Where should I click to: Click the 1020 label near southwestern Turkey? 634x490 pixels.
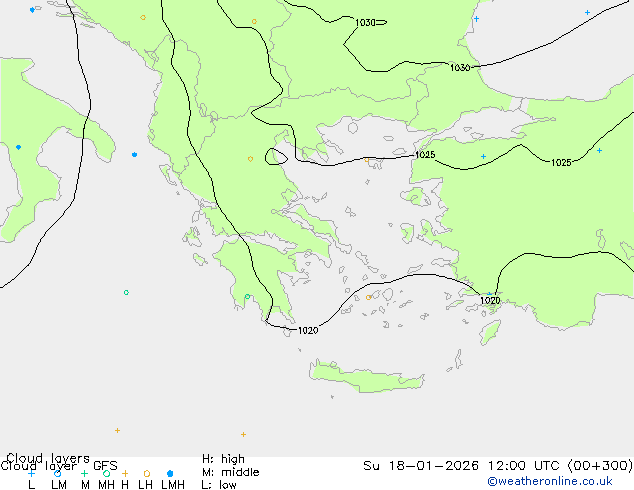[490, 300]
